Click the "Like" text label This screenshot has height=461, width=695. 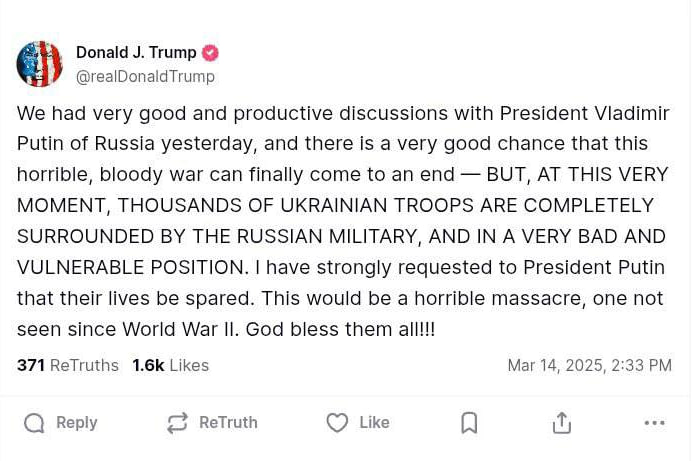374,423
